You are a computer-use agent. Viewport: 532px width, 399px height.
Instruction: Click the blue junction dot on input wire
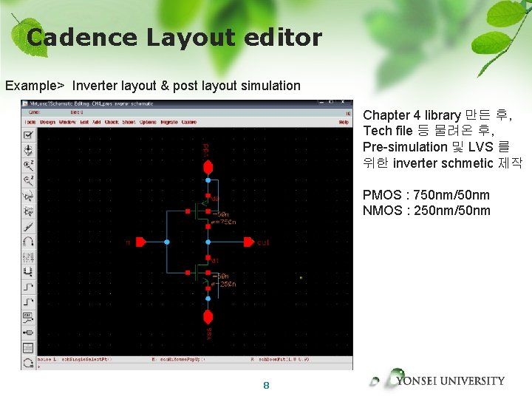coord(166,242)
